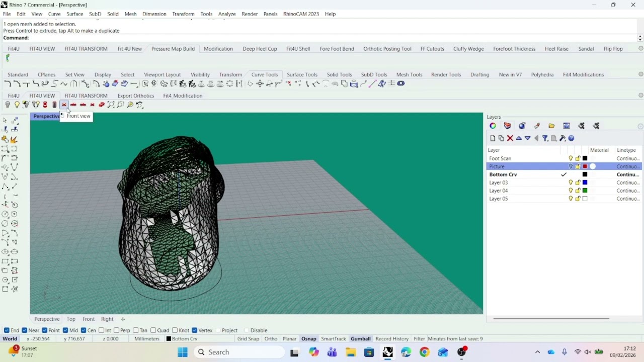Screen dimensions: 644x362
Task: Toggle SmartTrack in status bar
Action: [334, 339]
